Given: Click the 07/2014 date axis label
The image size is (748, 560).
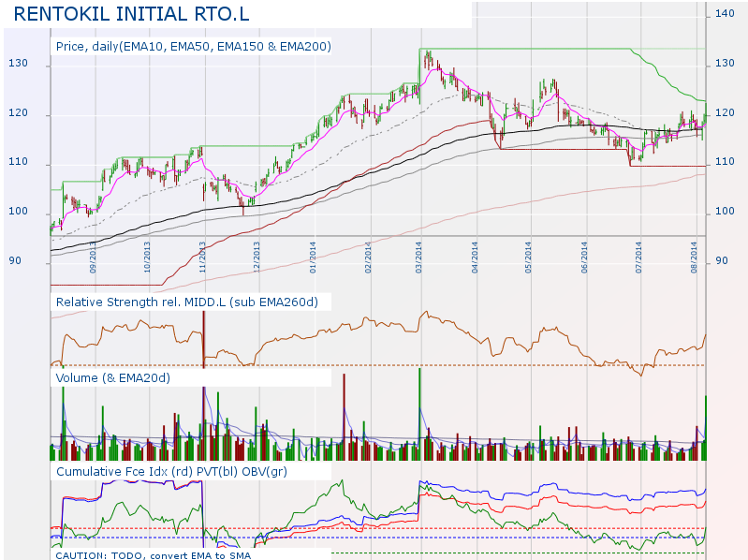Looking at the screenshot, I should 638,258.
